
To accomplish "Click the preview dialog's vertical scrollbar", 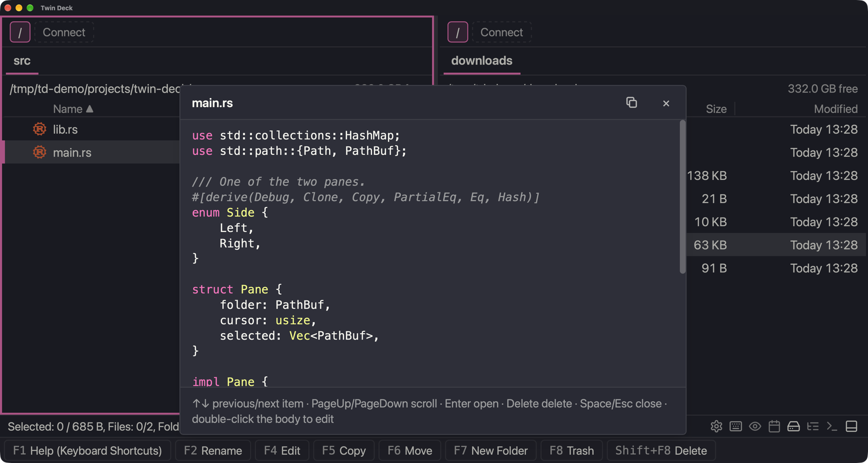I will tap(682, 197).
